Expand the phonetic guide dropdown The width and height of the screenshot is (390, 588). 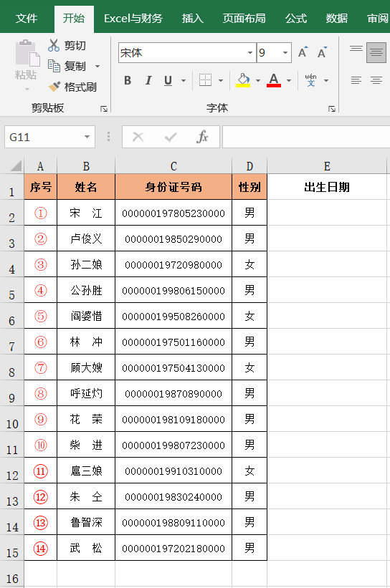coord(326,80)
